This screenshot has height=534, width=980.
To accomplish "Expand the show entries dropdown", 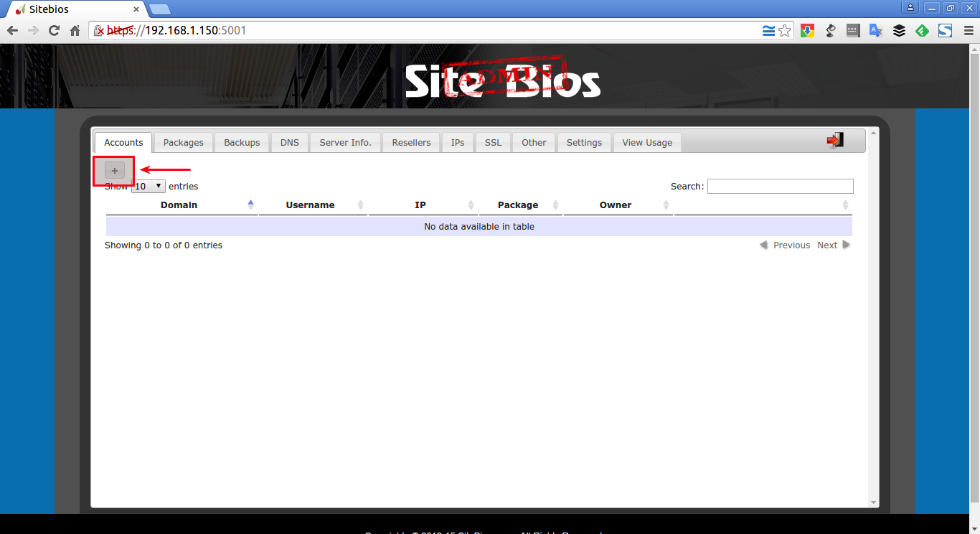I will pyautogui.click(x=149, y=186).
